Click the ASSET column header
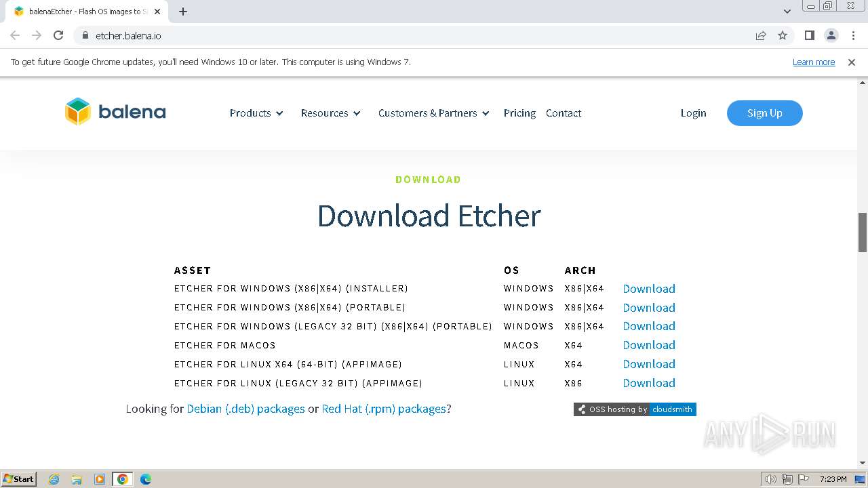 tap(193, 270)
